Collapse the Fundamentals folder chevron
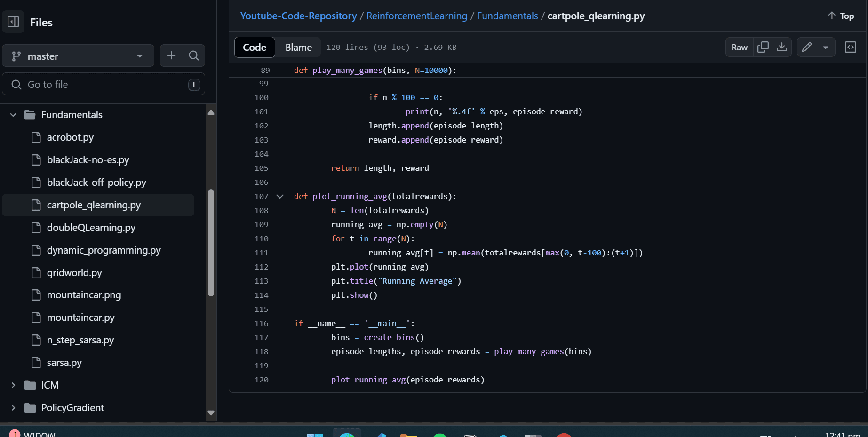The image size is (868, 437). coord(13,115)
